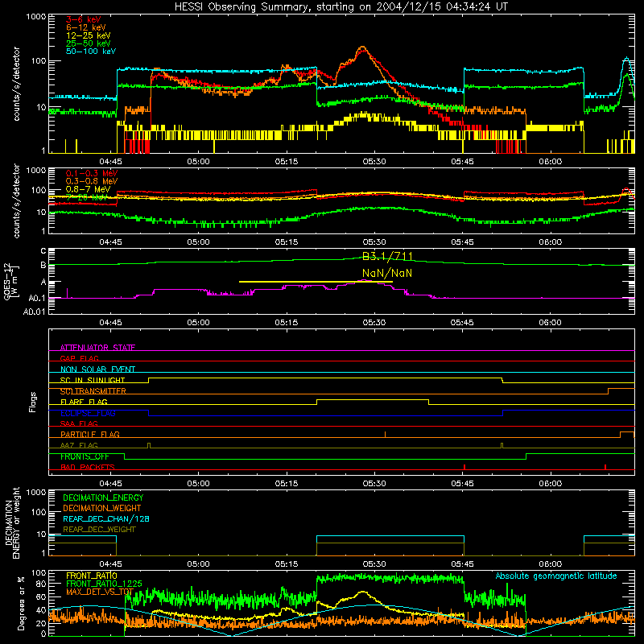Click the DECIMATION ENERGY or weight axis title
644x644 pixels.
[x=12, y=523]
